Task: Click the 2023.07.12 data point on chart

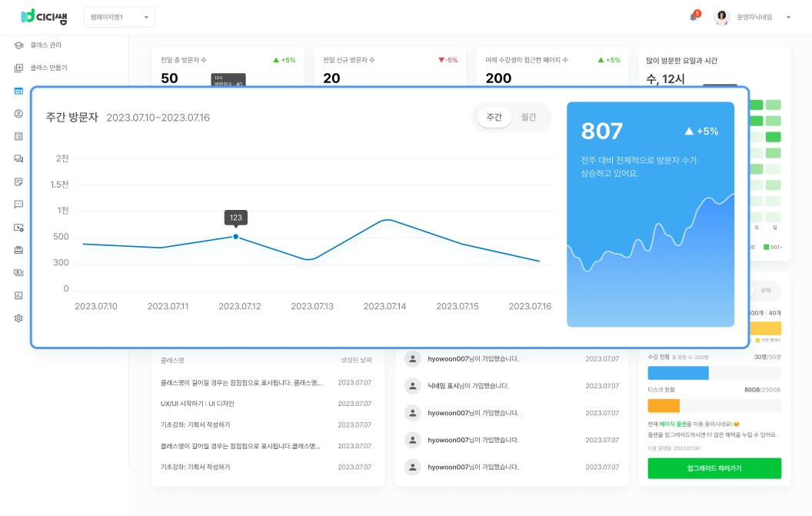Action: tap(236, 237)
